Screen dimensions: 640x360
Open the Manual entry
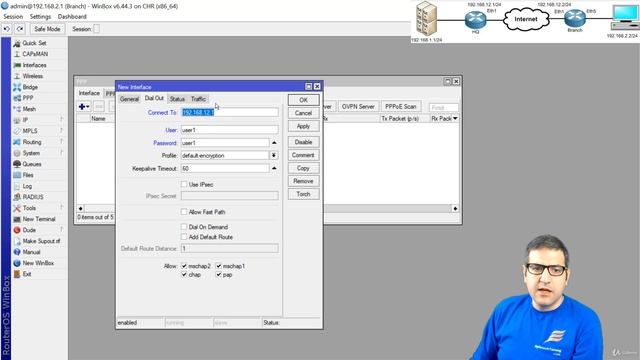(x=31, y=252)
